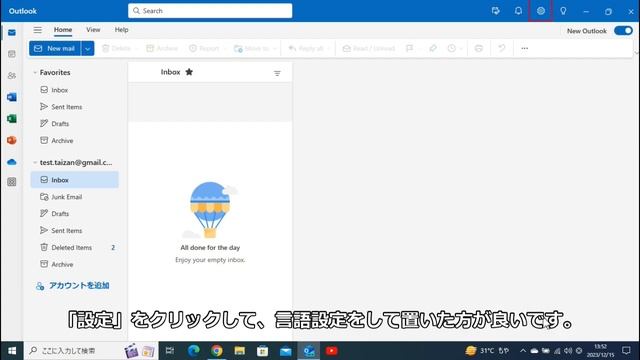The height and width of the screenshot is (360, 640).
Task: Launch Excel from the left rail
Action: click(x=12, y=119)
